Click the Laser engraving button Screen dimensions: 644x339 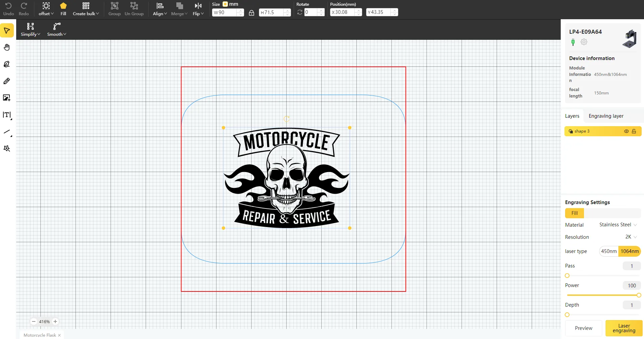(624, 328)
